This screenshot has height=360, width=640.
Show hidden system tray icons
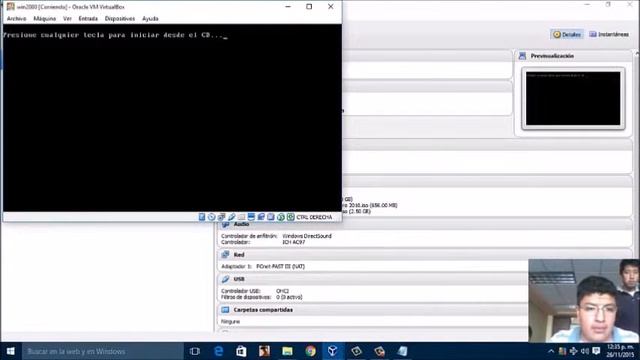(551, 351)
